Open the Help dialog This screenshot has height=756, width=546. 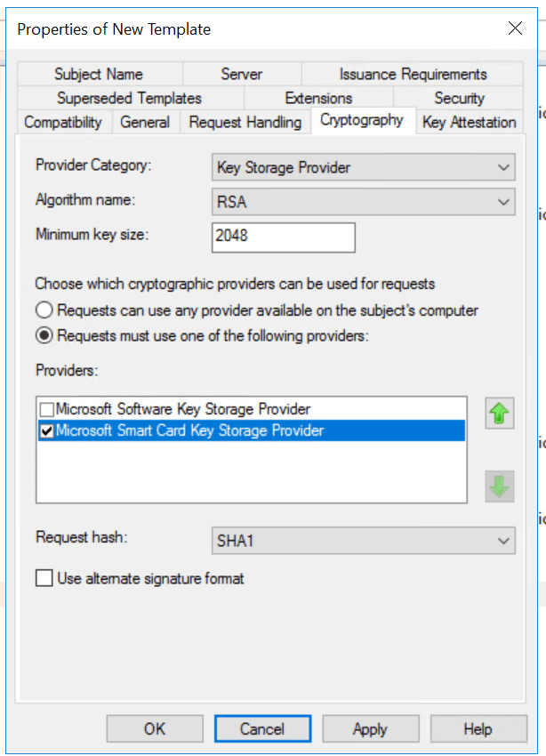[478, 728]
